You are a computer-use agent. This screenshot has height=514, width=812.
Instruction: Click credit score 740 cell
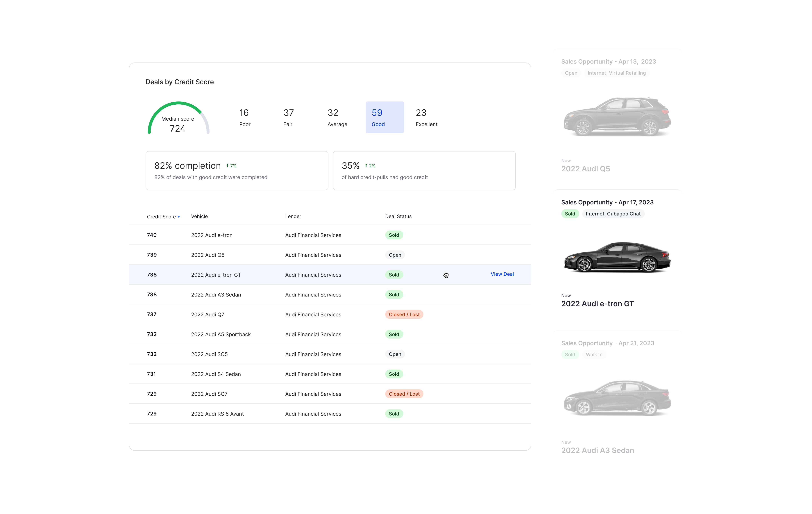(152, 235)
